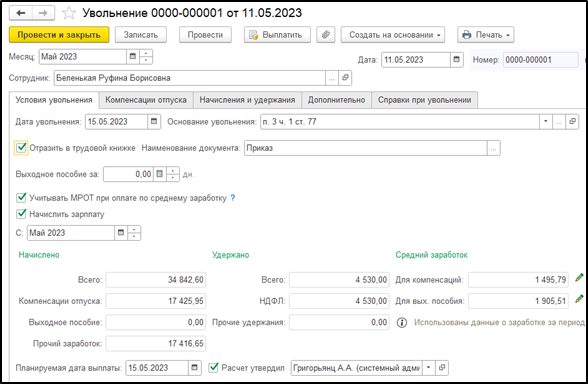Edit average earnings Для компенсаций with pencil

(579, 278)
